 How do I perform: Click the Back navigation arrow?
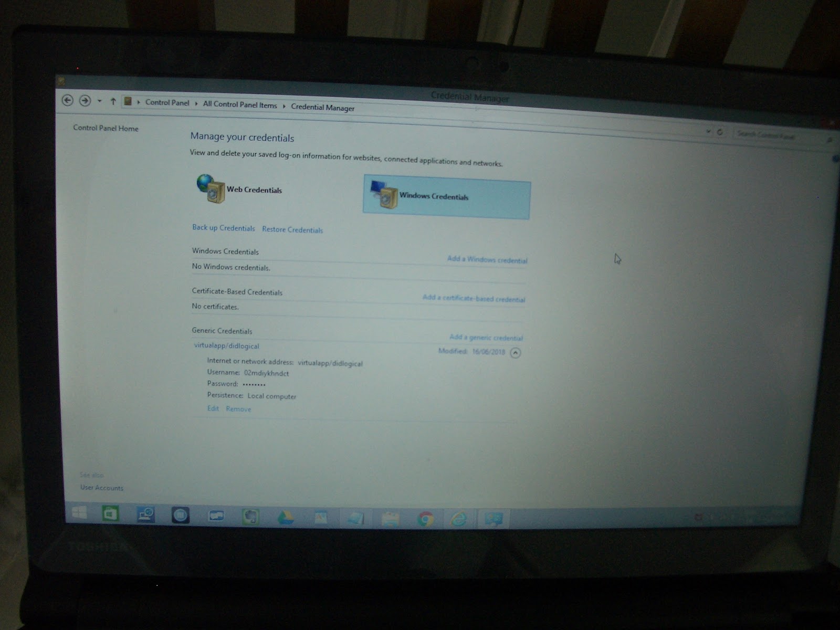point(67,100)
